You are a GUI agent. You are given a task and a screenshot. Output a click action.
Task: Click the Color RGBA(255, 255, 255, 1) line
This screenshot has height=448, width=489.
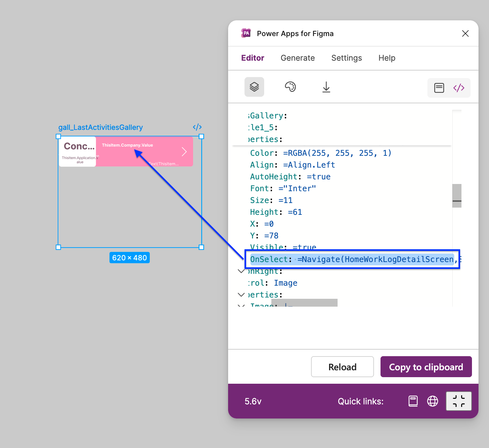(321, 153)
